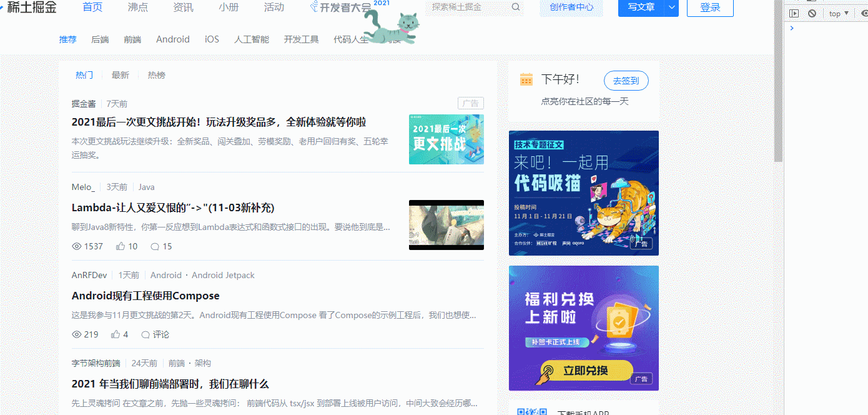The image size is (868, 415).
Task: Open the 福利兑换上新啦 banner
Action: point(584,328)
